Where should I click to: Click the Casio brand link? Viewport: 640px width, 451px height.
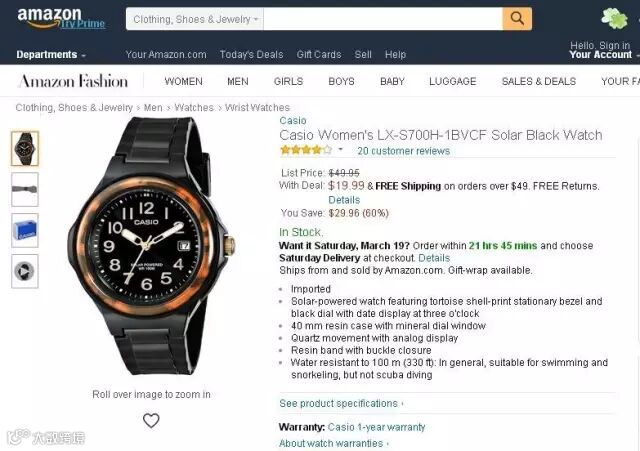coord(293,121)
